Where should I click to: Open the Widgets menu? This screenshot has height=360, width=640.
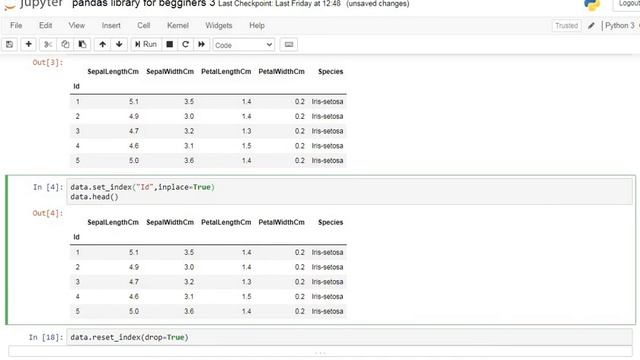219,25
